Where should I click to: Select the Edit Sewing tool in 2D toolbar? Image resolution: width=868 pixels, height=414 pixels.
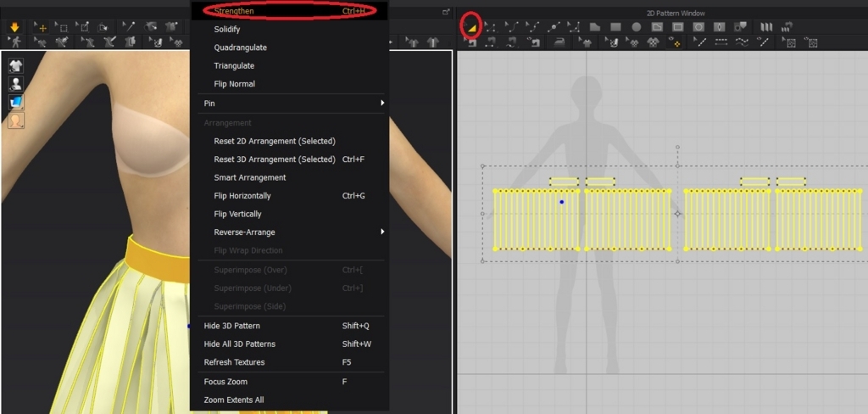pos(470,42)
